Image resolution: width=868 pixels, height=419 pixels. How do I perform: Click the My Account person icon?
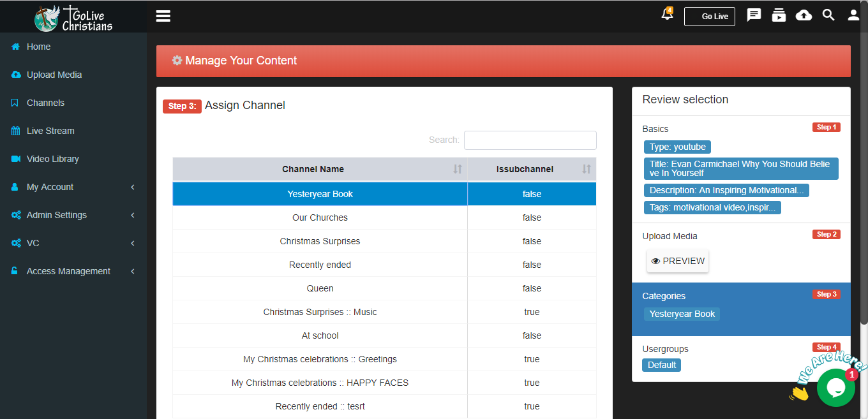(15, 187)
